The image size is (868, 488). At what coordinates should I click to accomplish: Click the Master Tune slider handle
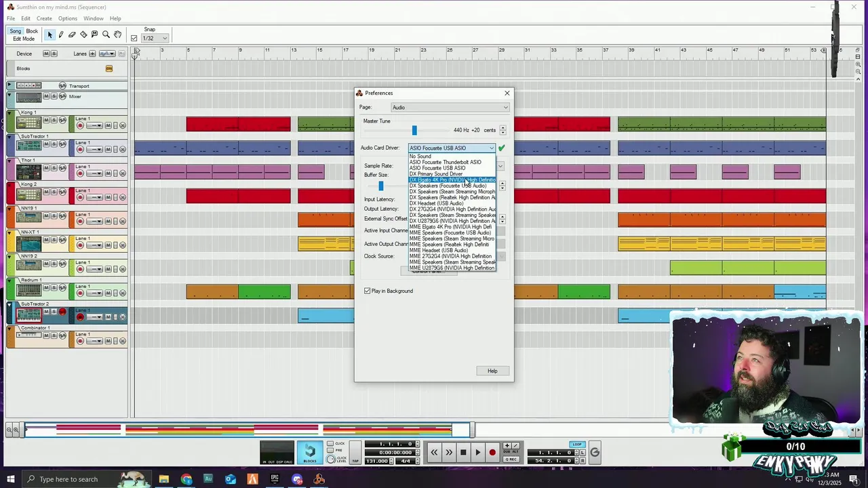[x=414, y=130]
